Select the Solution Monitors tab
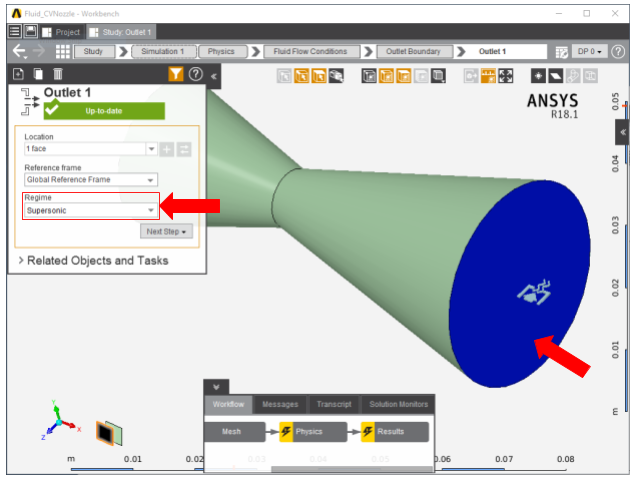638x481 pixels. [x=399, y=404]
